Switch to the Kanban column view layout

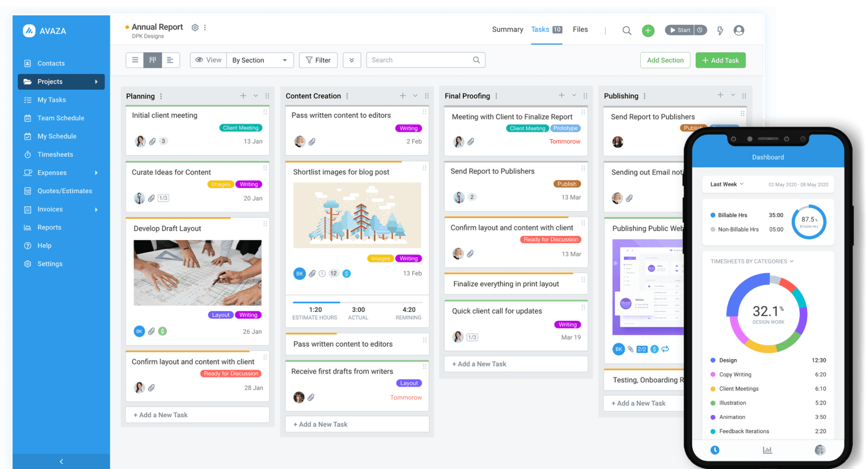tap(153, 60)
